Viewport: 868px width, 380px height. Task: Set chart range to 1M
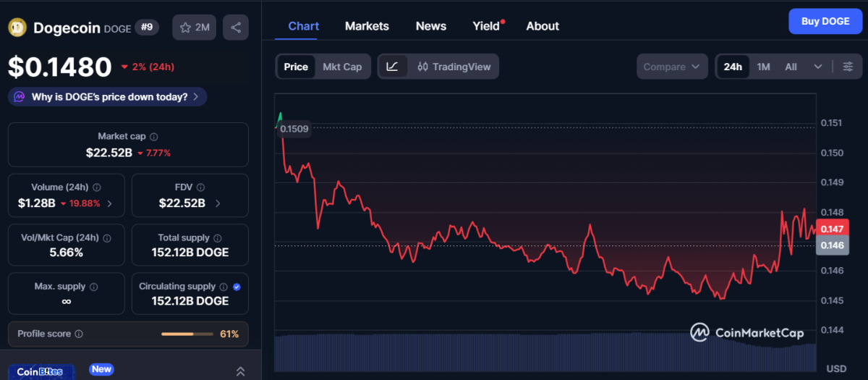(763, 67)
